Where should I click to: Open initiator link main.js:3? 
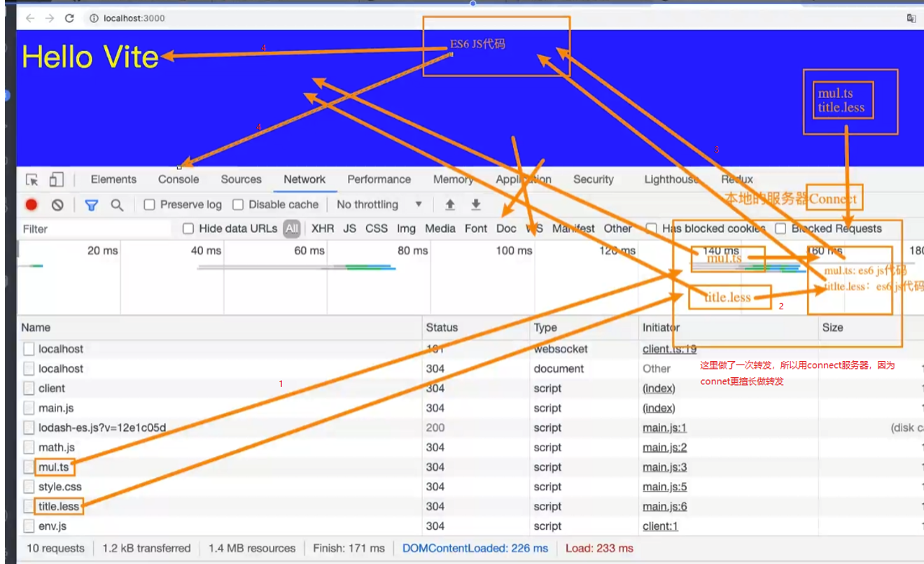pyautogui.click(x=664, y=467)
